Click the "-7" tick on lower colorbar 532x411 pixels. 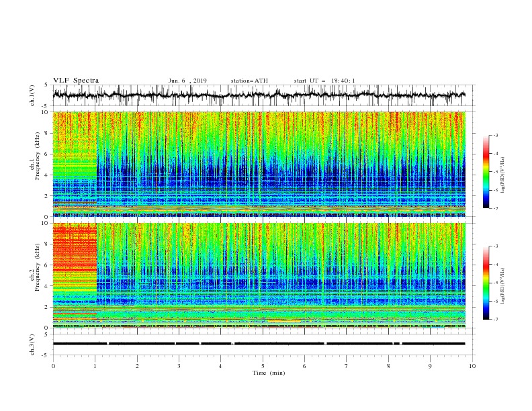click(x=496, y=319)
